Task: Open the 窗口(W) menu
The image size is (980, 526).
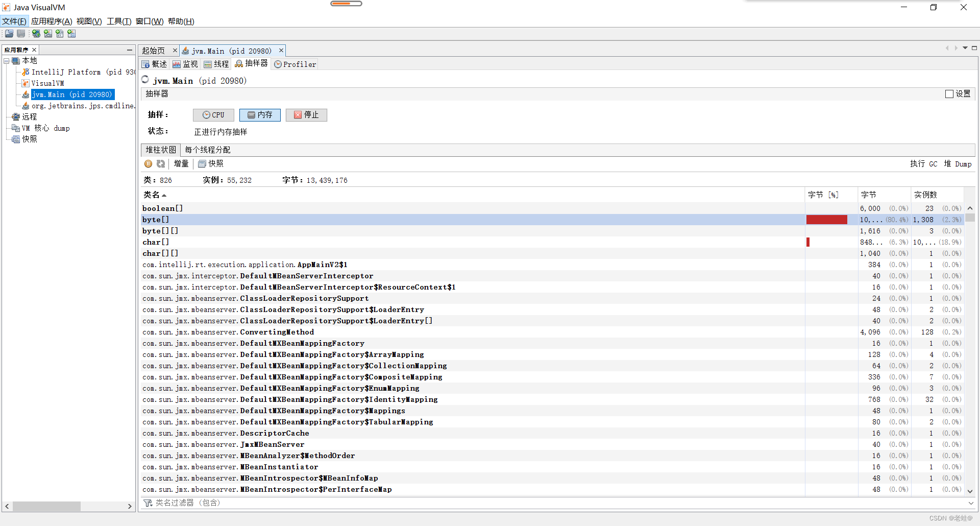Action: [150, 21]
